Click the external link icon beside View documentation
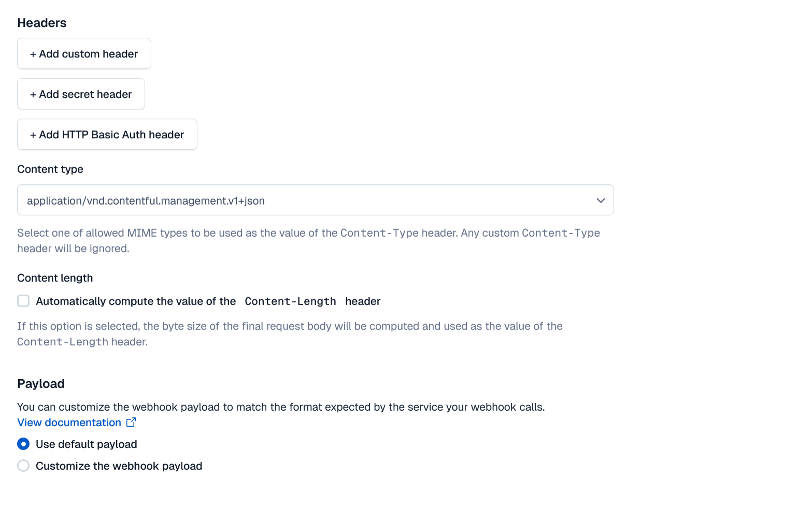This screenshot has width=812, height=507. tap(130, 422)
